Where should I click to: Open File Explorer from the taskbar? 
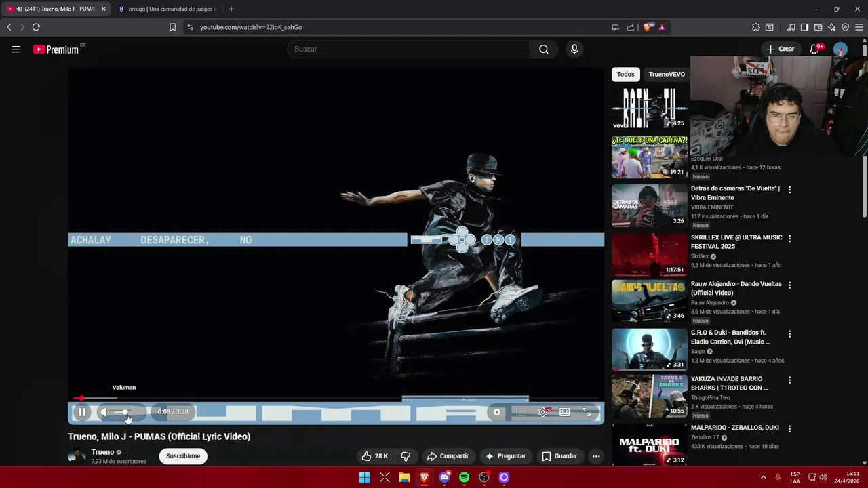coord(405,477)
